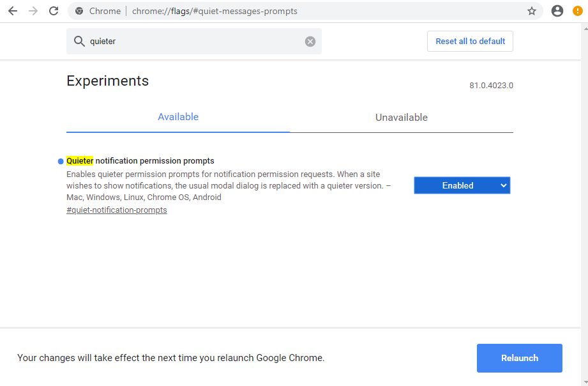Click the orange update alert icon
The width and height of the screenshot is (588, 386).
click(x=577, y=11)
